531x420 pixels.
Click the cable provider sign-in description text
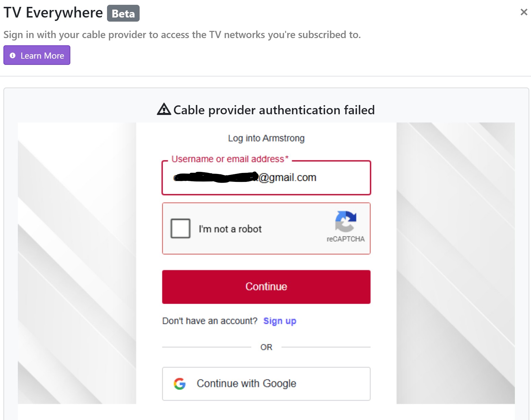(x=182, y=35)
